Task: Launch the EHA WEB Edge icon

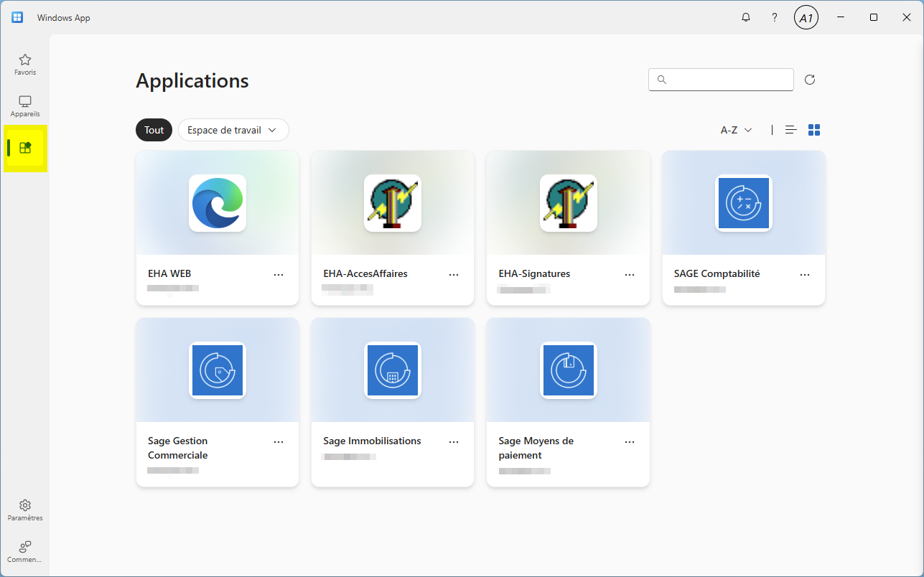Action: coord(218,203)
